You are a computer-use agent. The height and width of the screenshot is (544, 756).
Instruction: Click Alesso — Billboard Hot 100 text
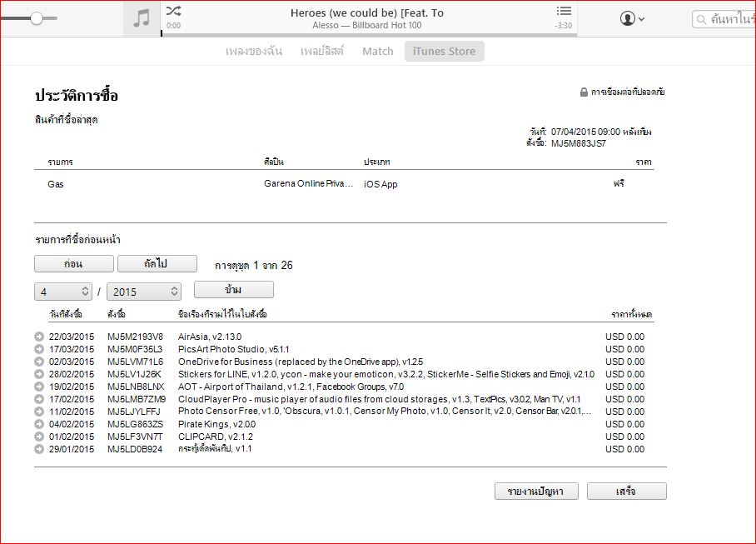pos(367,26)
